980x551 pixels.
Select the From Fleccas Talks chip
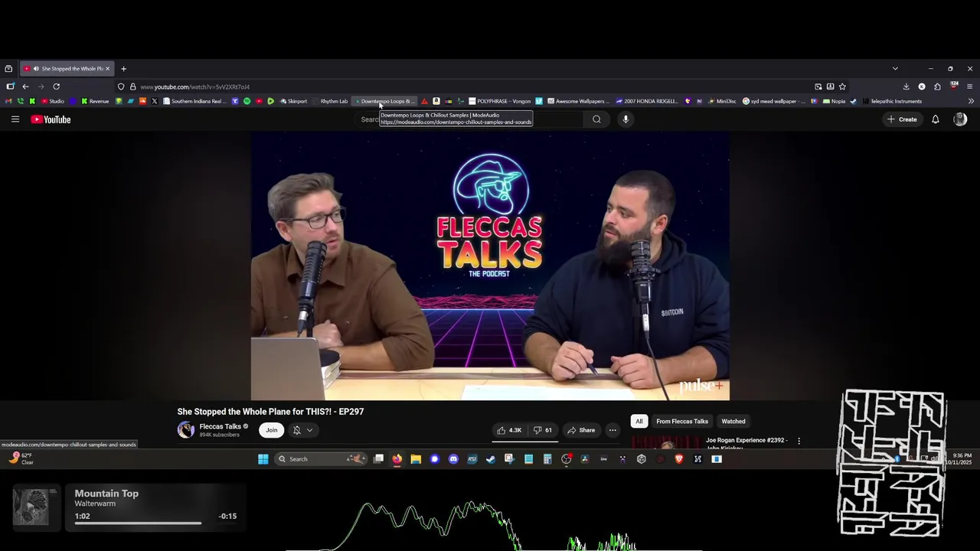682,421
